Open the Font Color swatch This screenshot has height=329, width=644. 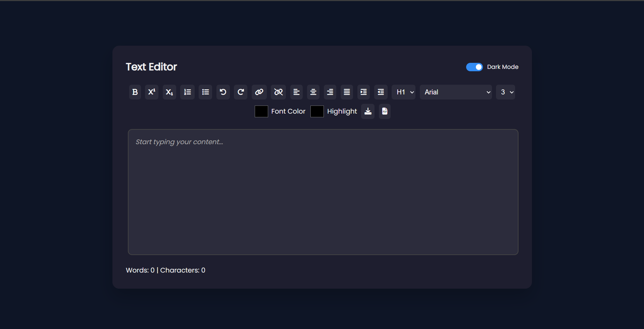[x=261, y=112]
